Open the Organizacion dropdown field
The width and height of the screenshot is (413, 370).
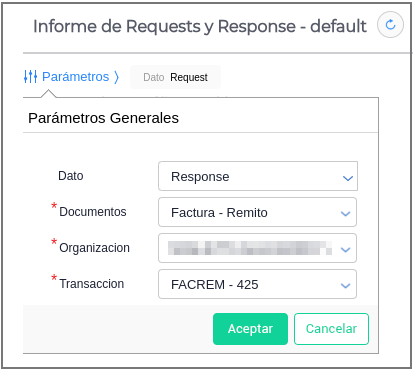tap(257, 248)
